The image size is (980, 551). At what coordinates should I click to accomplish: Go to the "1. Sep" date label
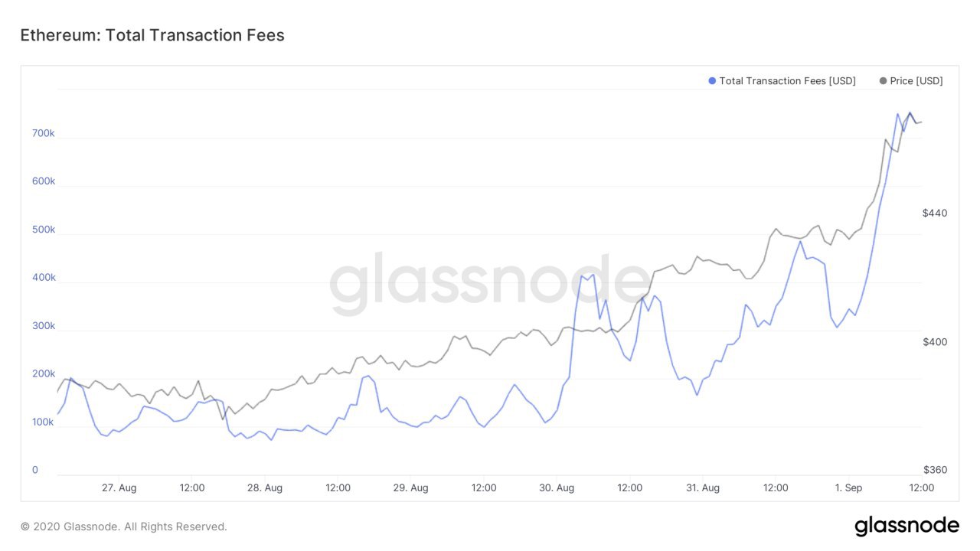click(x=848, y=487)
